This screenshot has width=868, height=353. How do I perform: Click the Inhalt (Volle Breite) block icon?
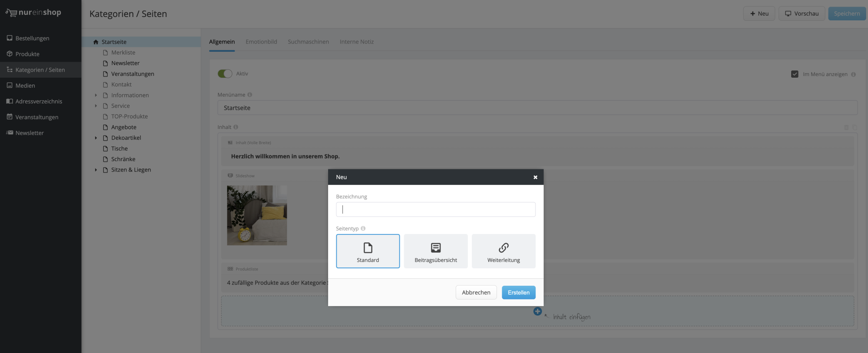pos(230,142)
